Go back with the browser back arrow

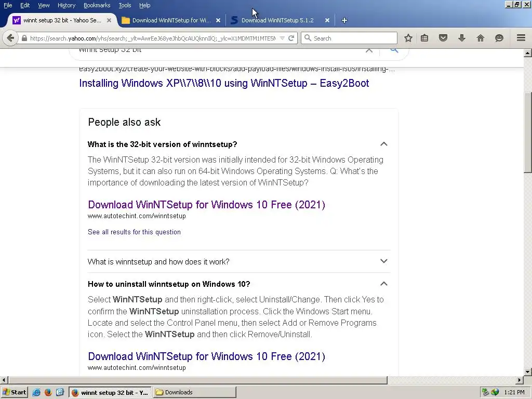tap(10, 38)
